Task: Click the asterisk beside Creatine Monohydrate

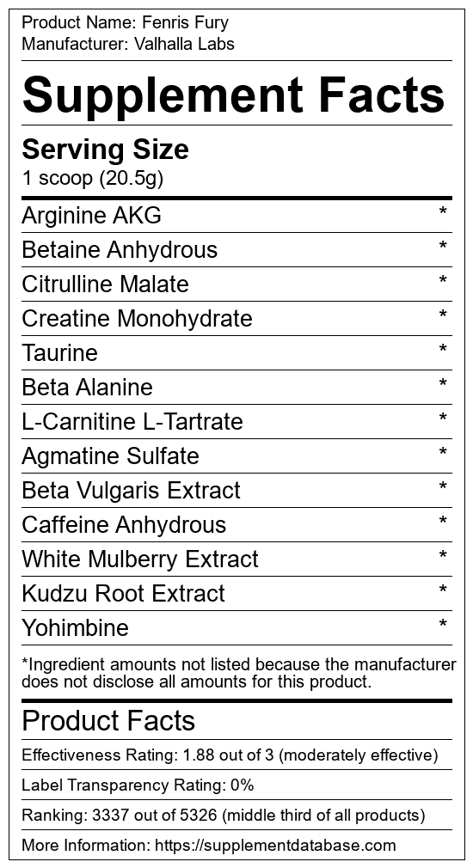Action: click(x=443, y=315)
